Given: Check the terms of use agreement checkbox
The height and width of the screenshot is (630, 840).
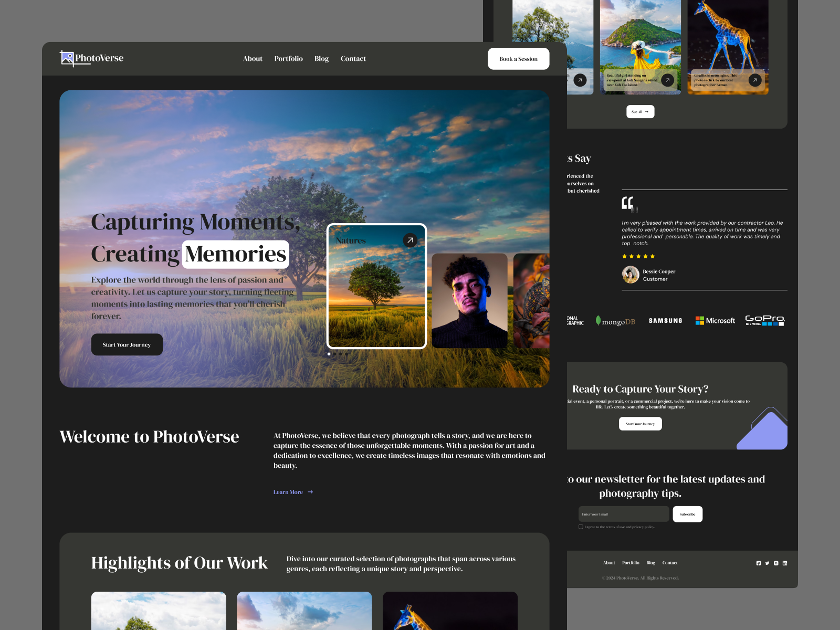Looking at the screenshot, I should click(580, 527).
